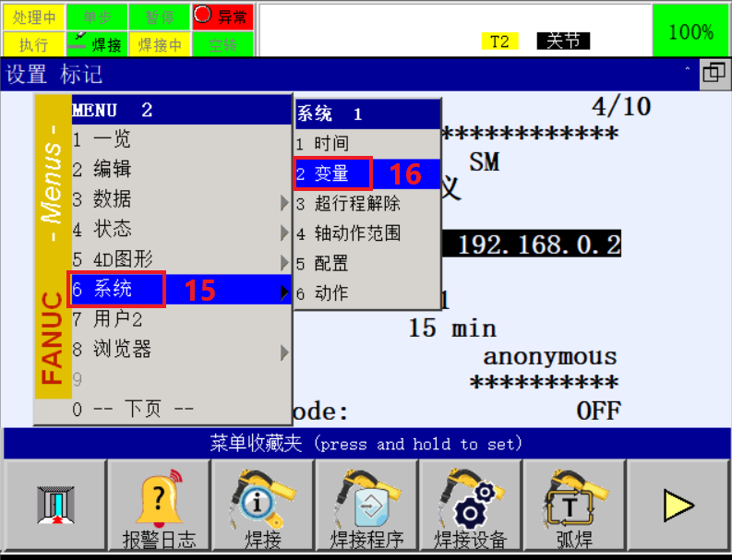Click the 焊接中 welding-in-progress indicator
The image size is (732, 560).
point(160,44)
